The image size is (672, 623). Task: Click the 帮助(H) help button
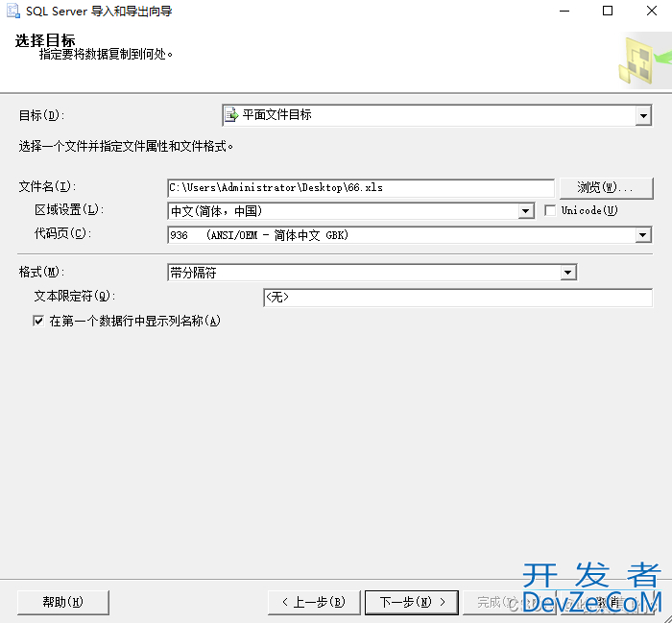click(63, 602)
